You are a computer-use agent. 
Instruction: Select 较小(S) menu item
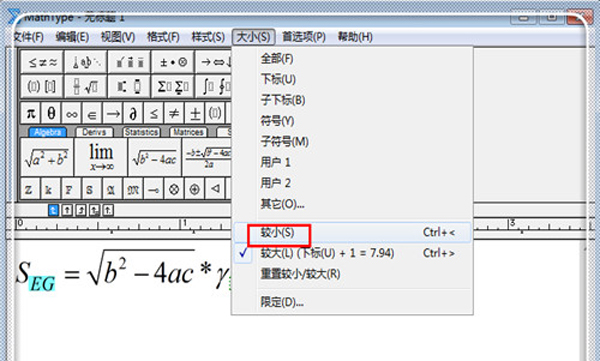[352, 232]
